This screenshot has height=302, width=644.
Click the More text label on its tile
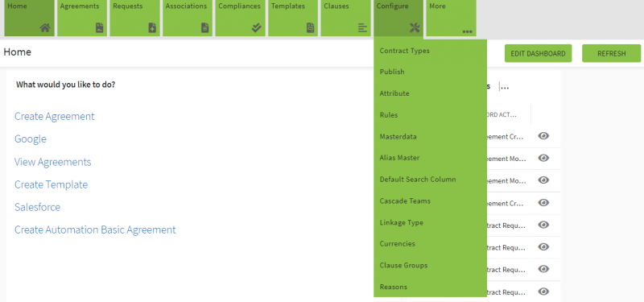437,6
